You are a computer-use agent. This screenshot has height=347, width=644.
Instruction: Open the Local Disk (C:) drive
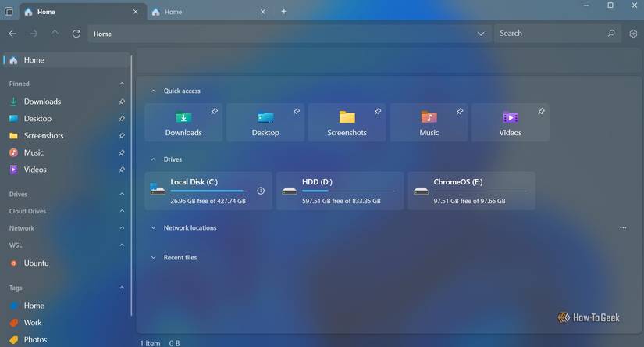tap(208, 191)
